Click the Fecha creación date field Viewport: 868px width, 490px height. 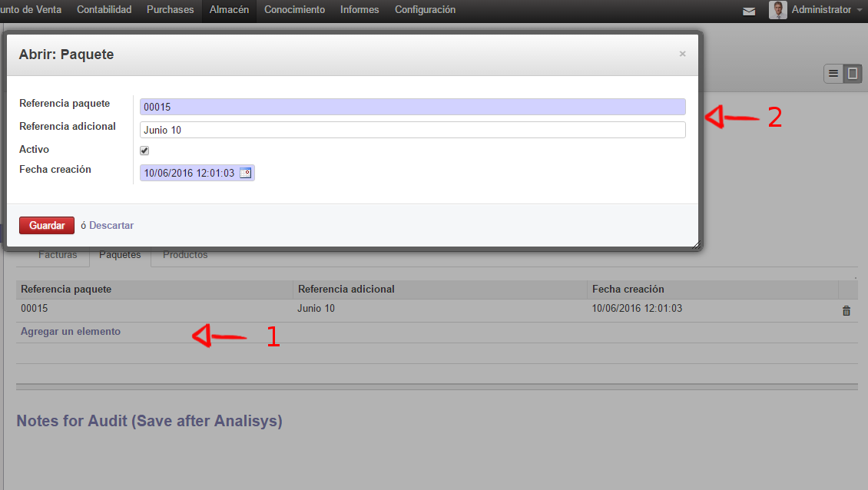tap(189, 173)
